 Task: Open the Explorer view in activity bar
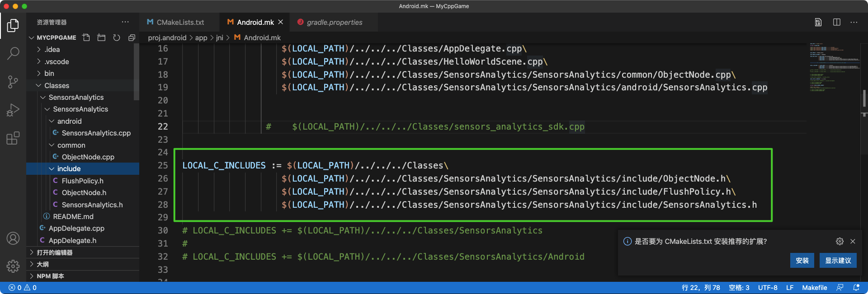pos(13,26)
